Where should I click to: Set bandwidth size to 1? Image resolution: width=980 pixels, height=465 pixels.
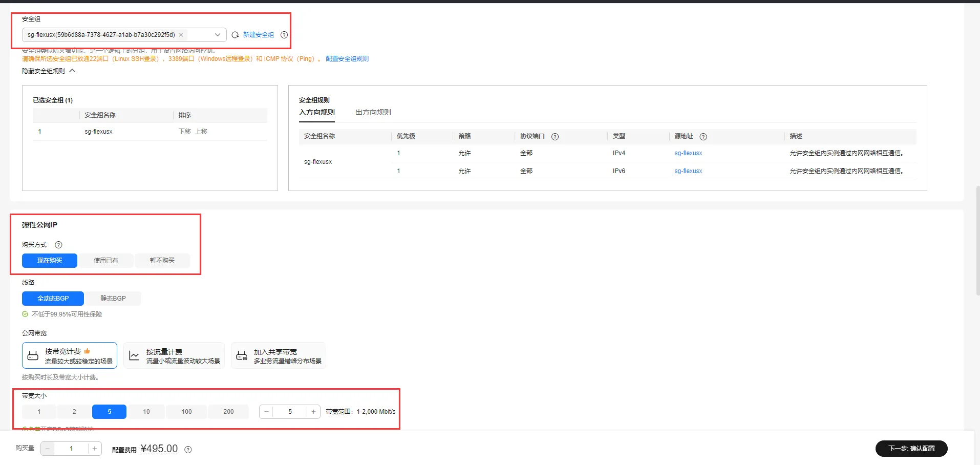[39, 412]
